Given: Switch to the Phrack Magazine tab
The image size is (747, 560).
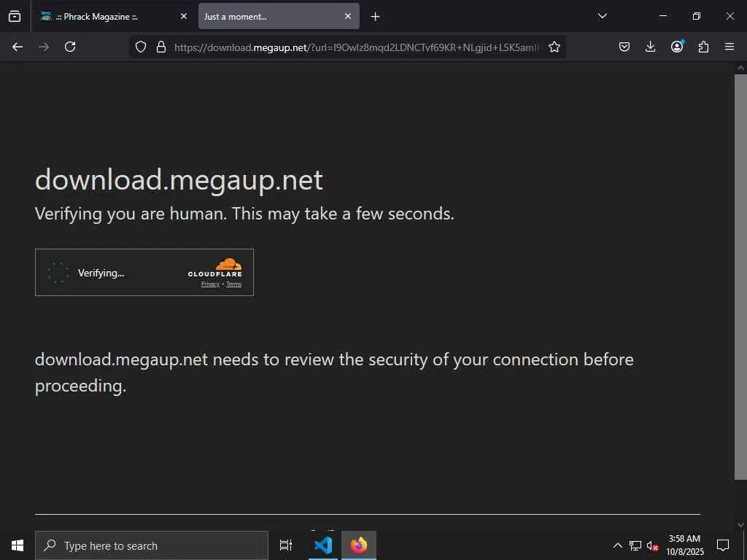Looking at the screenshot, I should [x=113, y=16].
